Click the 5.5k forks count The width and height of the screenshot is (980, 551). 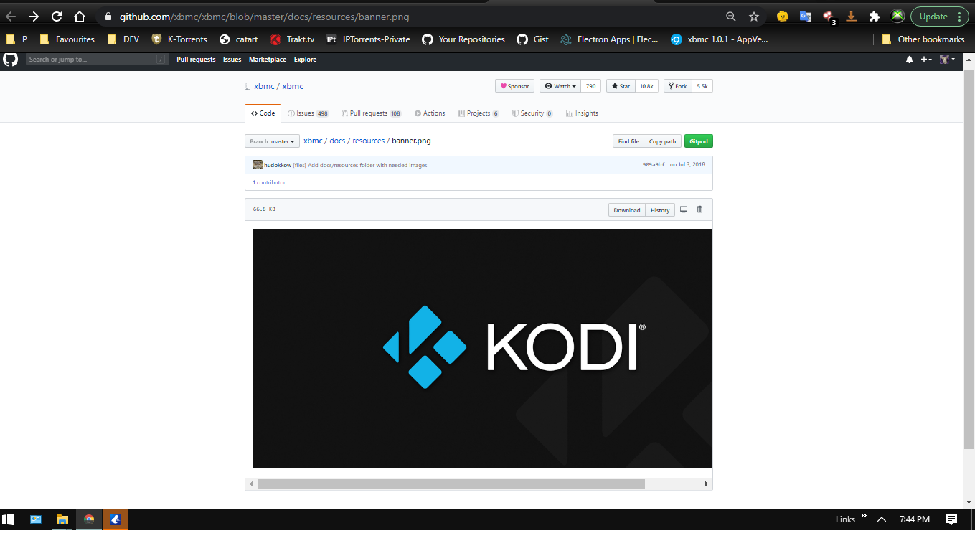coord(702,86)
